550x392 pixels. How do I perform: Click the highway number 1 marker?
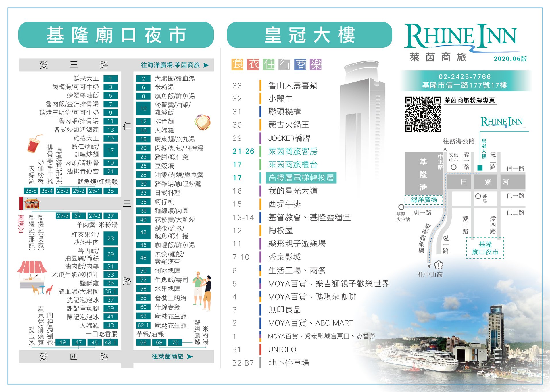tap(439, 264)
